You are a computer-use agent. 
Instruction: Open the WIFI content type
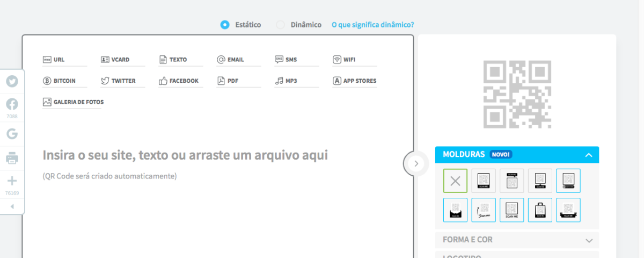[354, 60]
